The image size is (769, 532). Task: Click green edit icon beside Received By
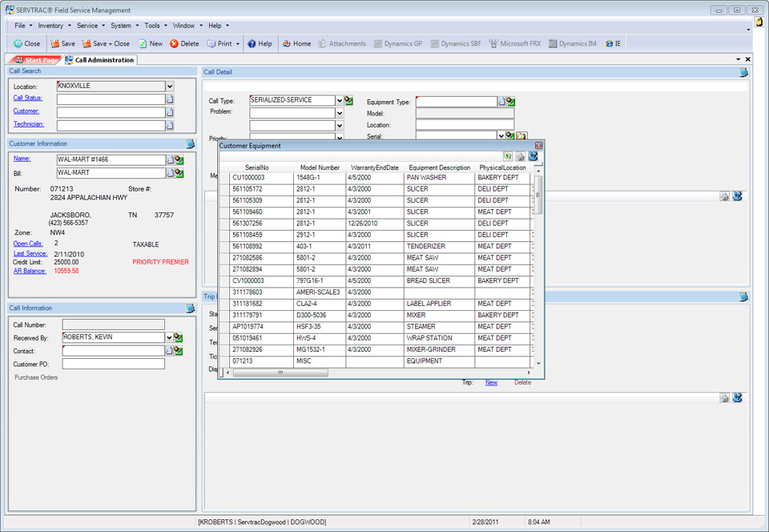179,337
